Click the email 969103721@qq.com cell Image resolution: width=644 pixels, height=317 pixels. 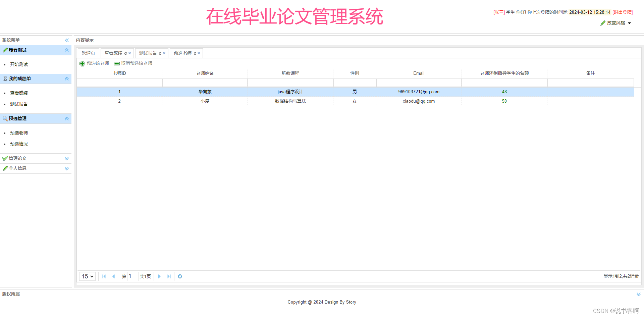coord(419,92)
